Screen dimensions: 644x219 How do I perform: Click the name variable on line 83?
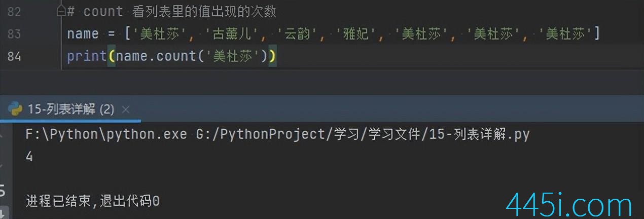83,34
